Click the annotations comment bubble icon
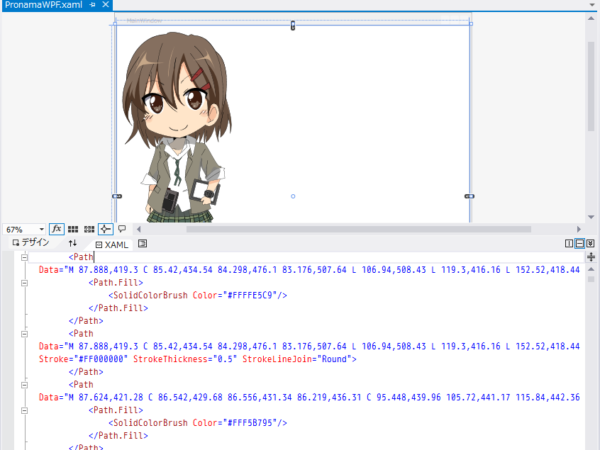The image size is (600, 450). (122, 229)
